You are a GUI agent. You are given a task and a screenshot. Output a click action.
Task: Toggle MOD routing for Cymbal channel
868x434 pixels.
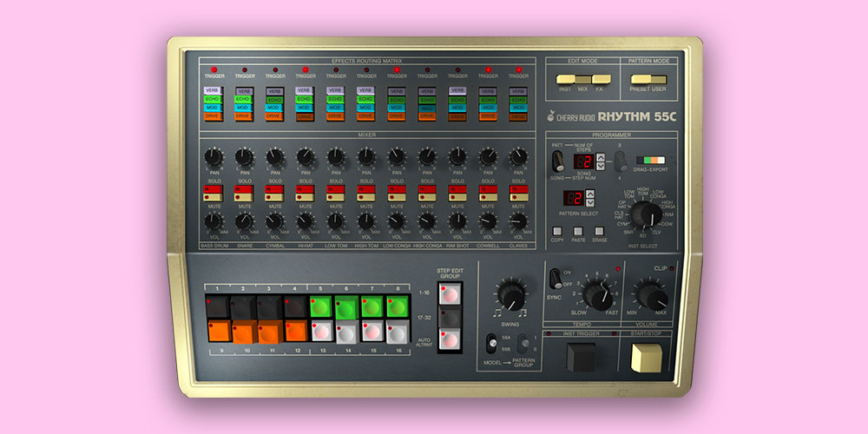point(274,108)
